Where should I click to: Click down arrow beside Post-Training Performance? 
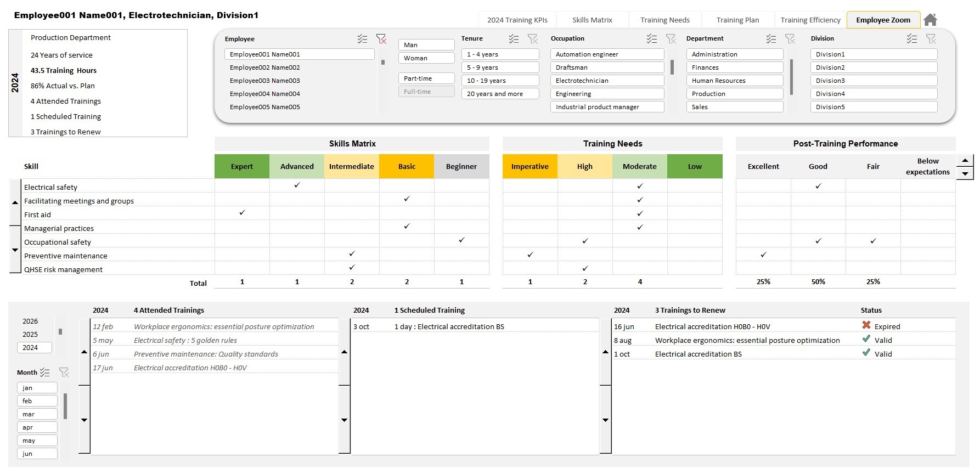[x=965, y=173]
